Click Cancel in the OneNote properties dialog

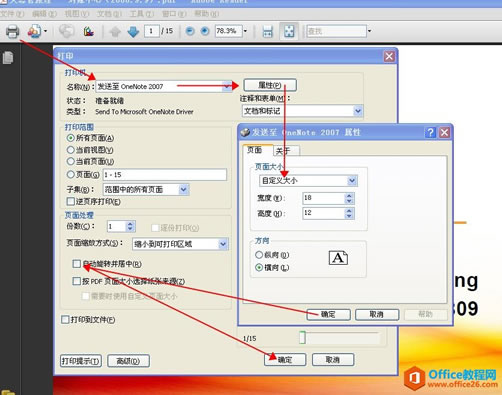(377, 314)
